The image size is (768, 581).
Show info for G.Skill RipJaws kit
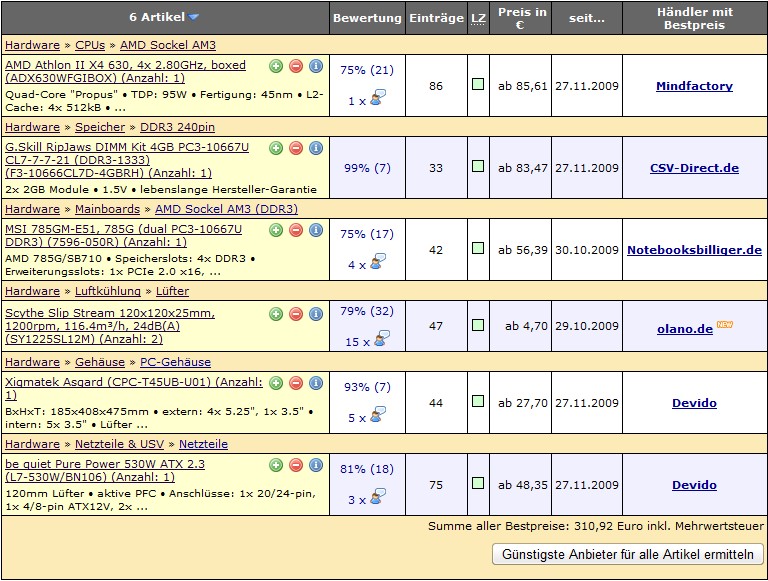pos(316,148)
